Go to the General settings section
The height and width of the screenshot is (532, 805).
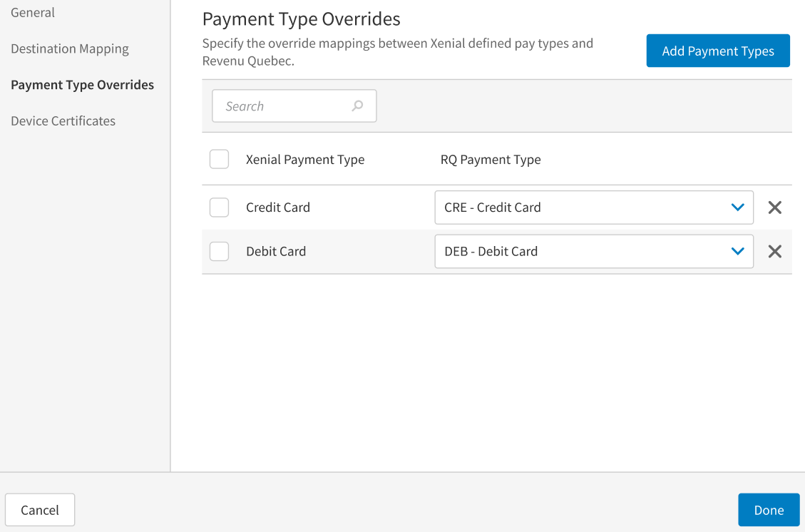coord(33,12)
